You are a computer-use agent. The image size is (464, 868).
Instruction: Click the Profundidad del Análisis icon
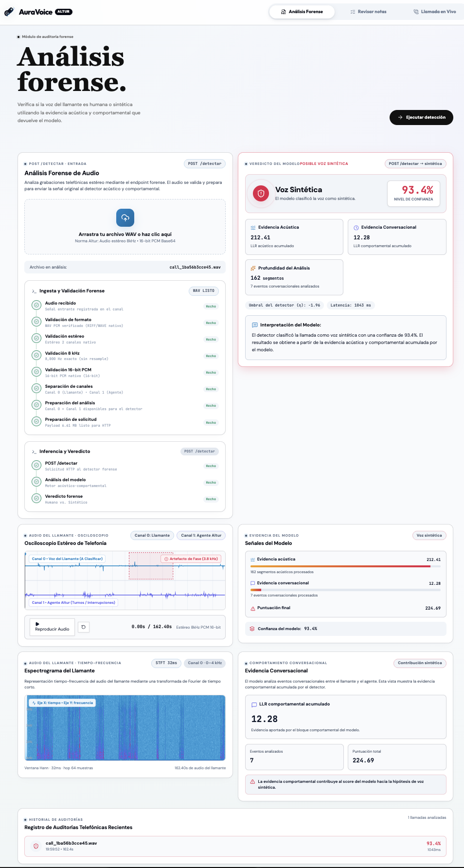tap(253, 268)
